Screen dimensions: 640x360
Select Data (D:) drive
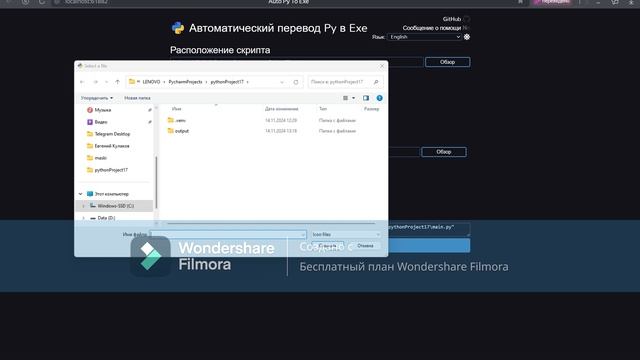click(x=106, y=218)
